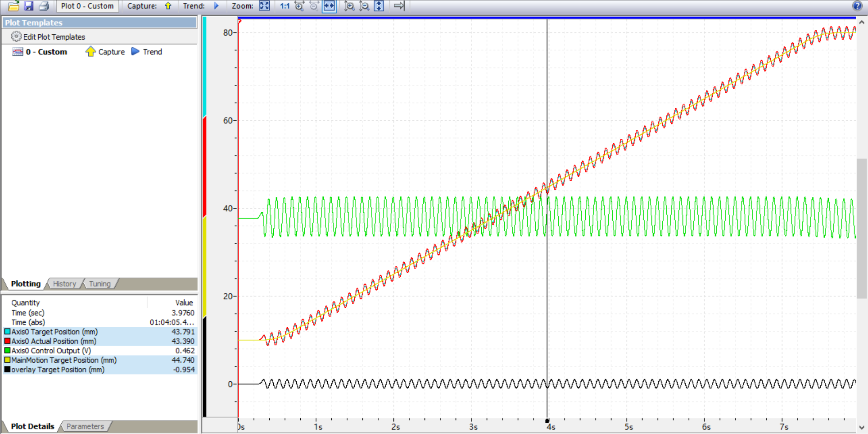Select the Axis0 Target Position row
The width and height of the screenshot is (868, 434).
tap(99, 332)
